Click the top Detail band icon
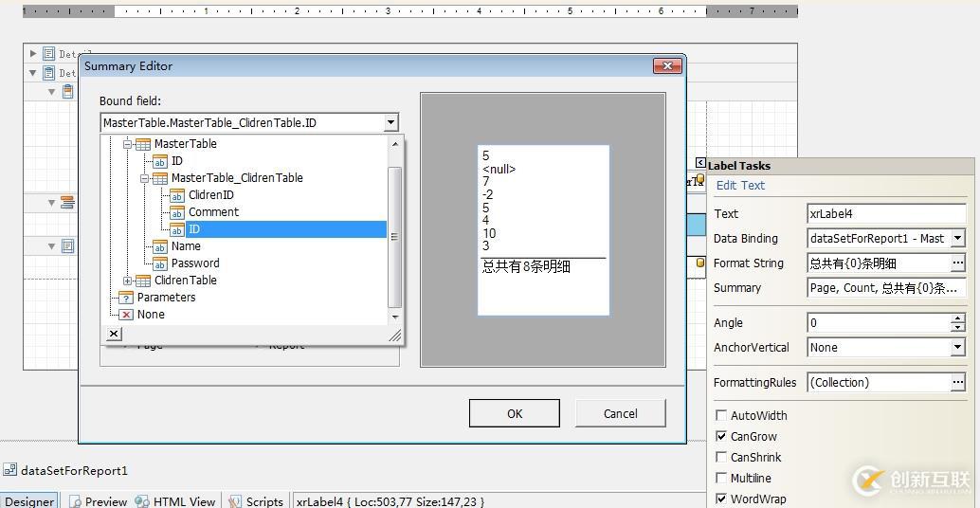Image resolution: width=980 pixels, height=508 pixels. (48, 54)
